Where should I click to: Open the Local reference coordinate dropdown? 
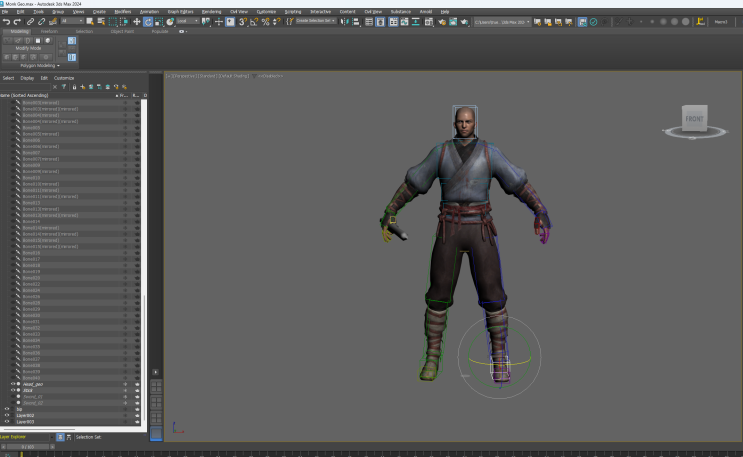point(188,21)
